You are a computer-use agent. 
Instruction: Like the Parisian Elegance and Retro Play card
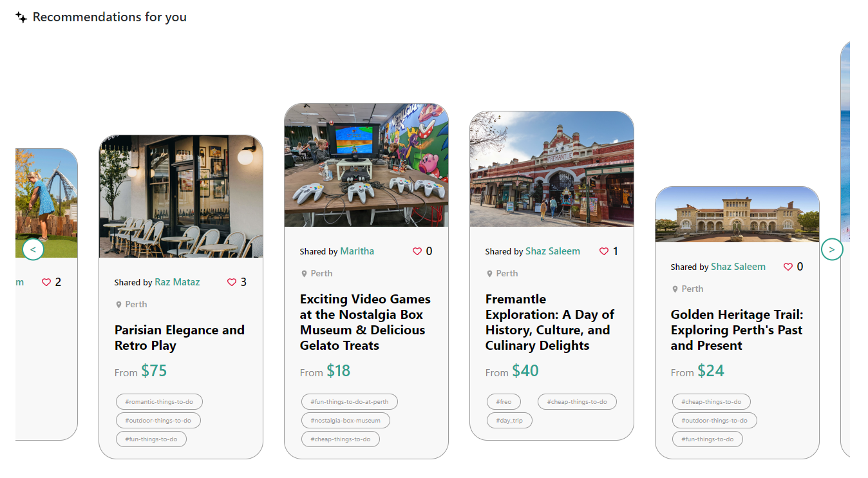(232, 282)
